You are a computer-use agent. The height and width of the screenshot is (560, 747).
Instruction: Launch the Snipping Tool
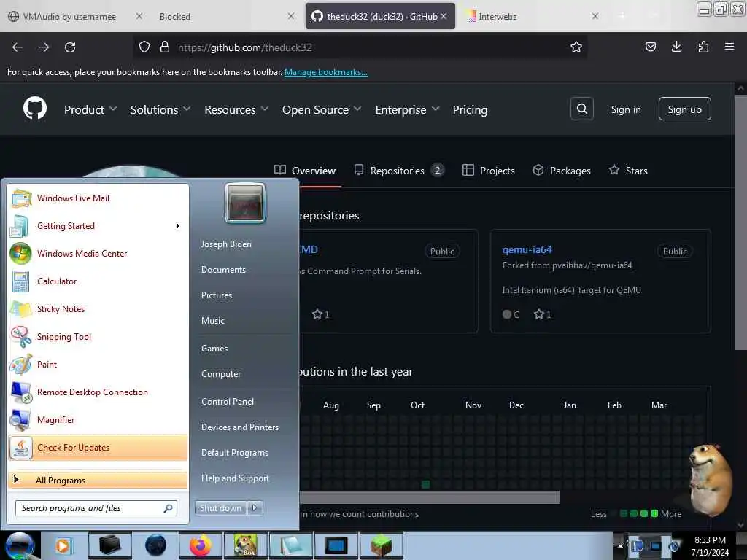pos(98,337)
